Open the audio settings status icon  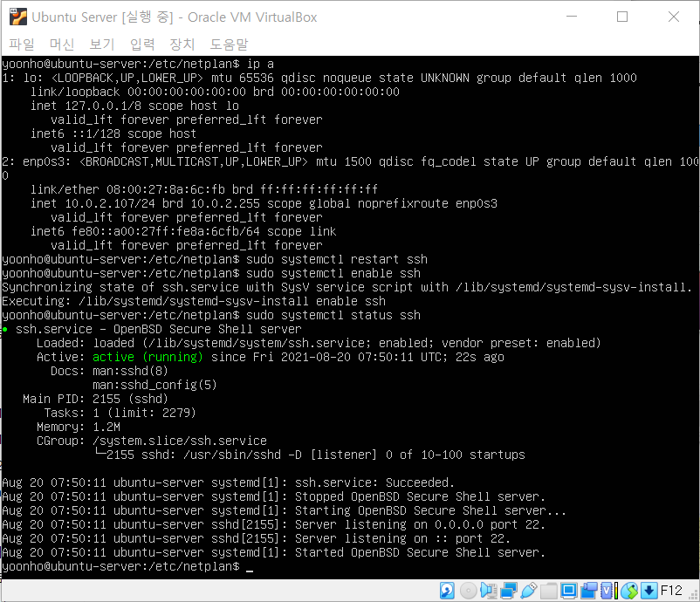point(489,591)
